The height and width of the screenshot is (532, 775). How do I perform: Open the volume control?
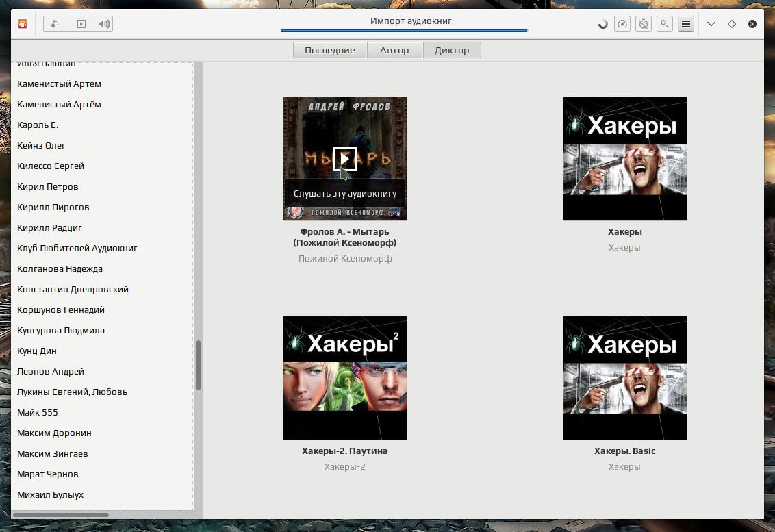[104, 24]
